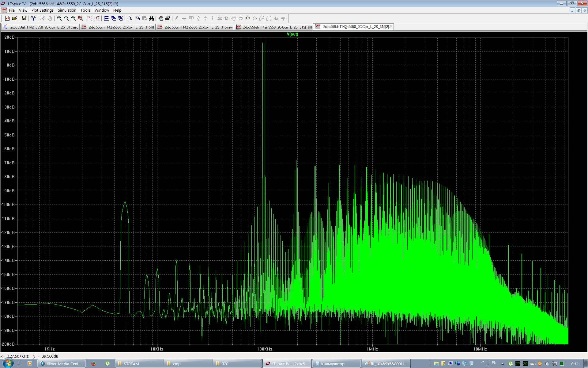Open fft_10k&9k5&800H taskbar window
This screenshot has height=368, width=588.
[x=386, y=364]
